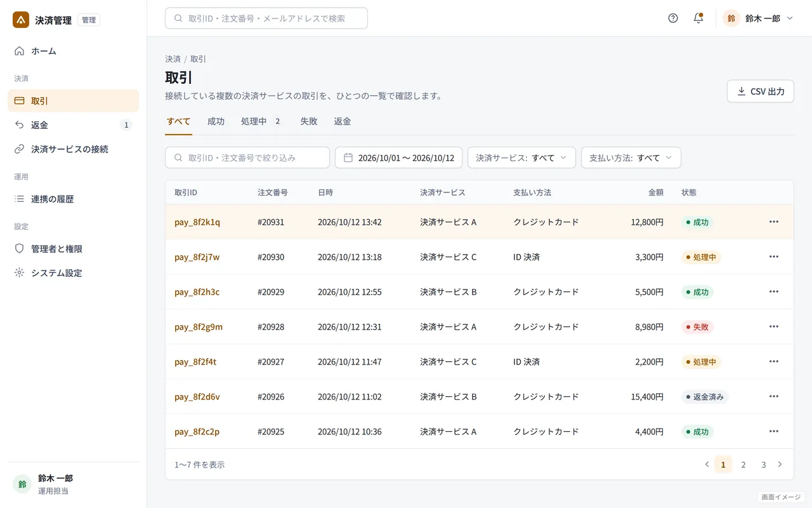Open 決済サービスの接続 in the sidebar
The height and width of the screenshot is (508, 812).
[x=73, y=149]
